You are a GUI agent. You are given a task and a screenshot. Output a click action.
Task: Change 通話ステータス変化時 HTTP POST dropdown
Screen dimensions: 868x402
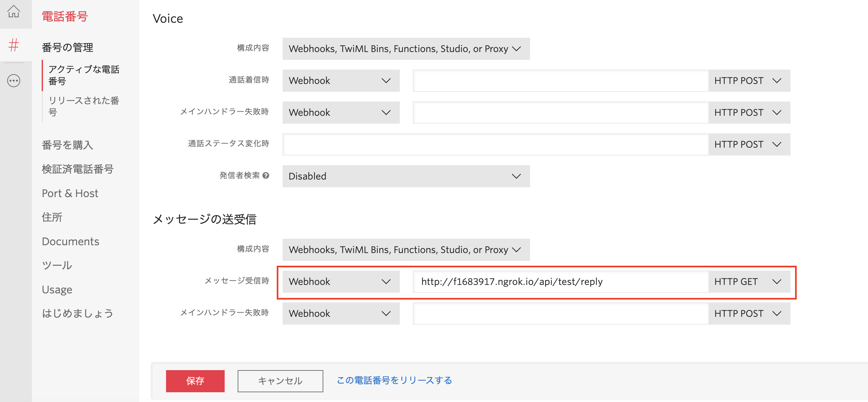[x=749, y=144]
